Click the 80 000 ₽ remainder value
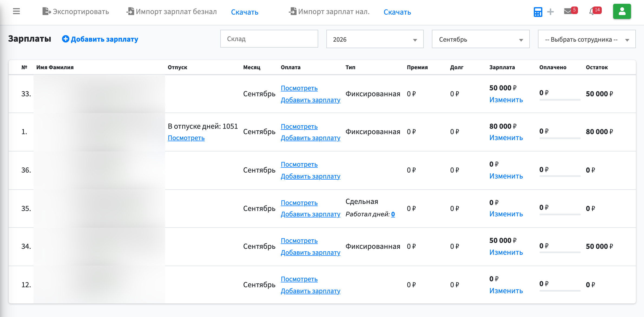The height and width of the screenshot is (317, 644). [x=599, y=132]
